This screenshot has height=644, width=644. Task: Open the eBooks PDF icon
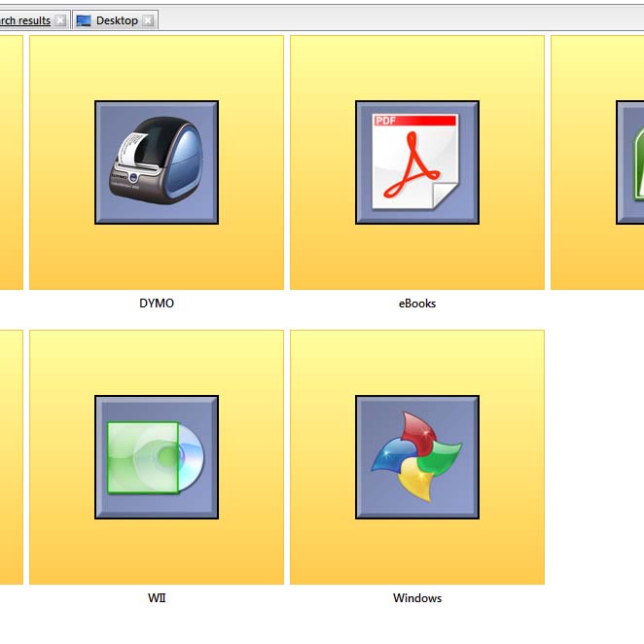coord(417,162)
